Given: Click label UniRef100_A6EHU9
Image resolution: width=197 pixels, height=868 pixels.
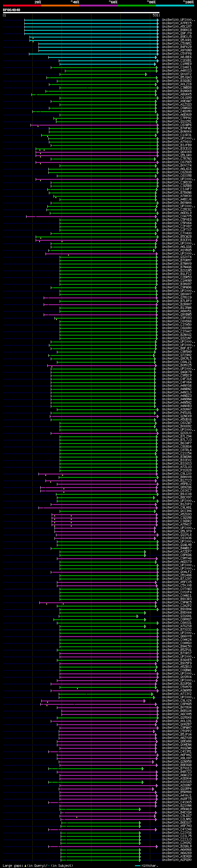Looking at the screenshot, I should [177, 115].
